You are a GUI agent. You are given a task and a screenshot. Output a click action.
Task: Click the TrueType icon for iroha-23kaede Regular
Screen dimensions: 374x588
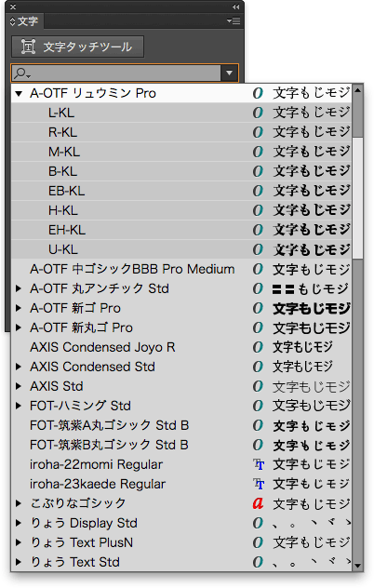click(259, 484)
